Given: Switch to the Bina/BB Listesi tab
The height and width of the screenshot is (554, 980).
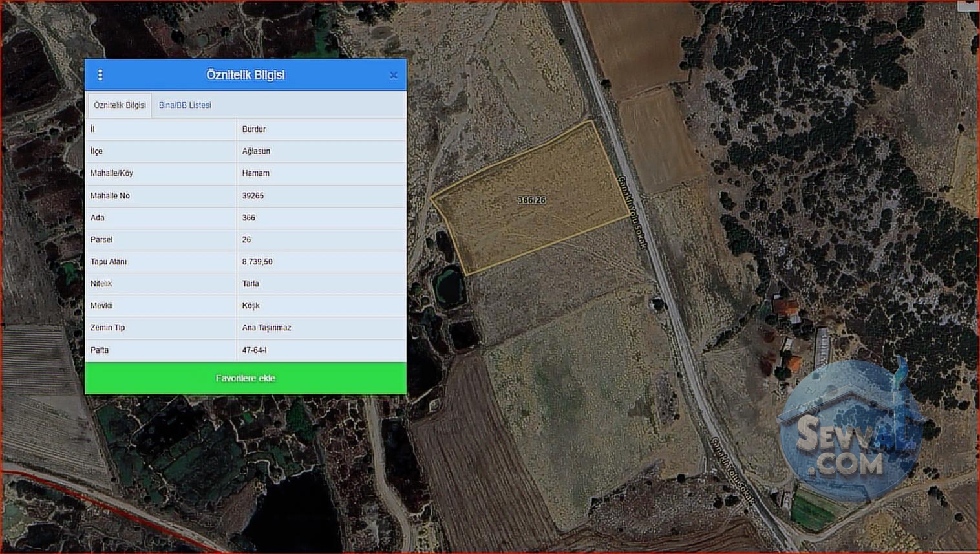Looking at the screenshot, I should point(185,105).
